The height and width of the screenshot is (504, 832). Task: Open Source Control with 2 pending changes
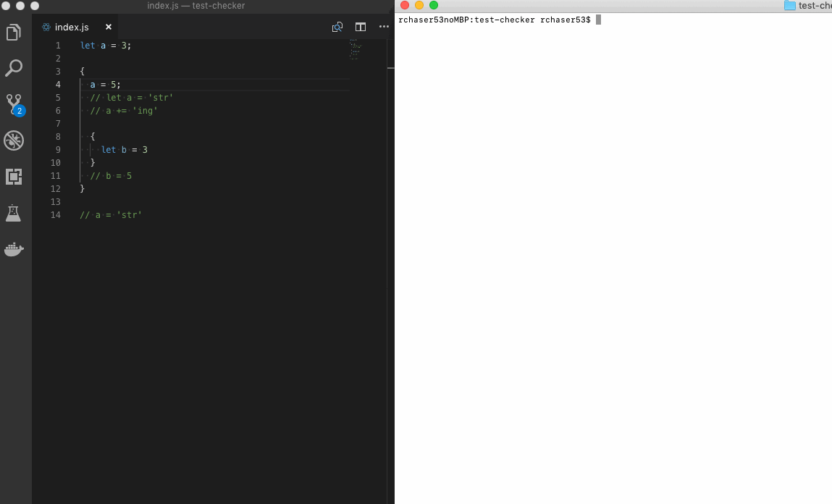[x=14, y=104]
